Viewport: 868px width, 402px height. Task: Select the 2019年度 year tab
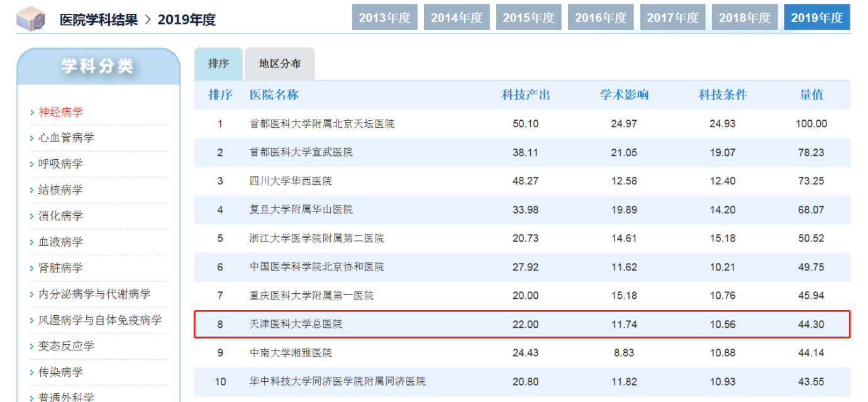point(816,18)
